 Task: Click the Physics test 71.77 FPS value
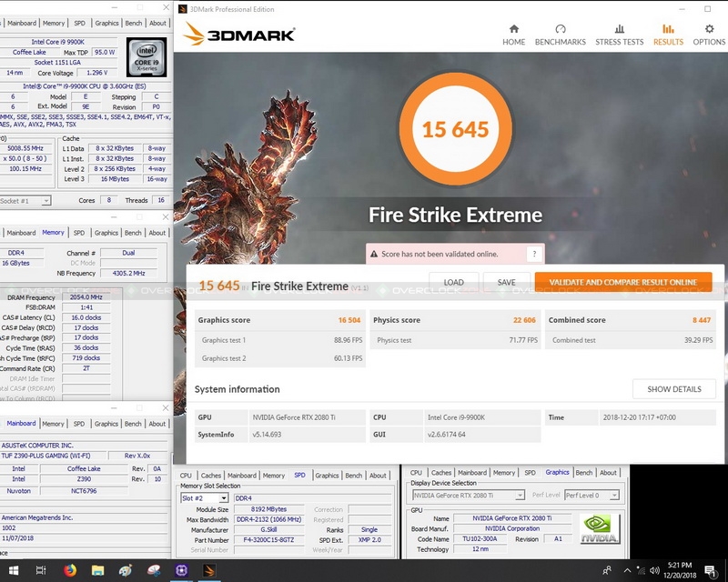coord(523,340)
